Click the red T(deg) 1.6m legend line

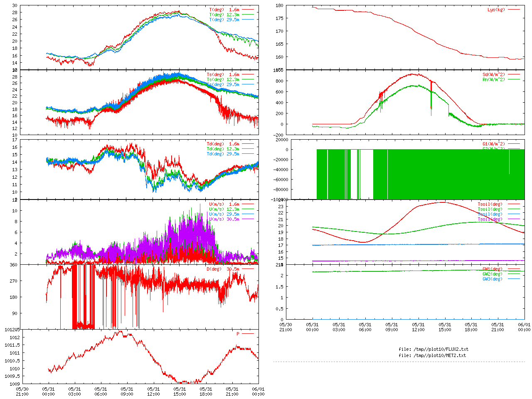pos(248,10)
